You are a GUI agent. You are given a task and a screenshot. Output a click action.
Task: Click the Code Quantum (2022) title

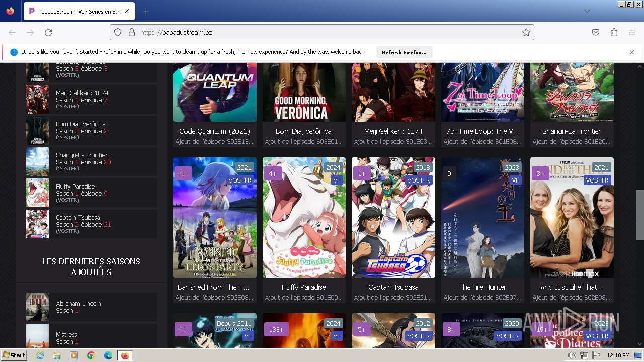pos(215,131)
